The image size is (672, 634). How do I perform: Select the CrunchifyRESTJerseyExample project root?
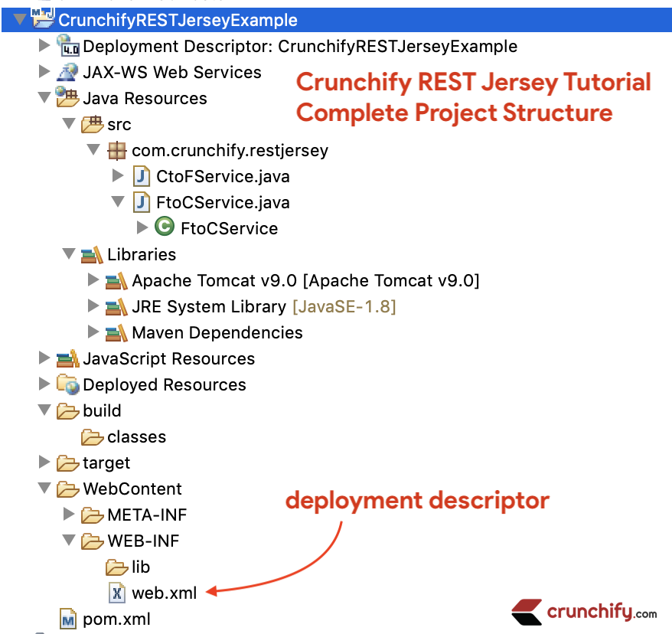pyautogui.click(x=178, y=20)
